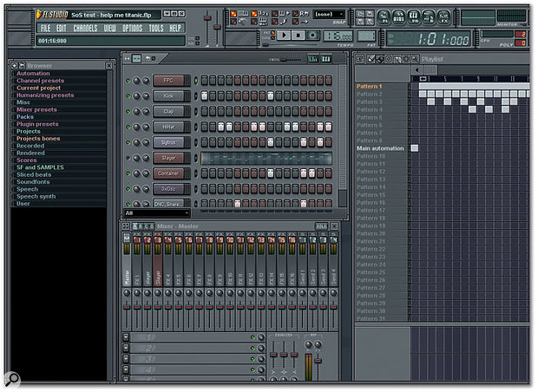Arm the Record button

(x=312, y=36)
